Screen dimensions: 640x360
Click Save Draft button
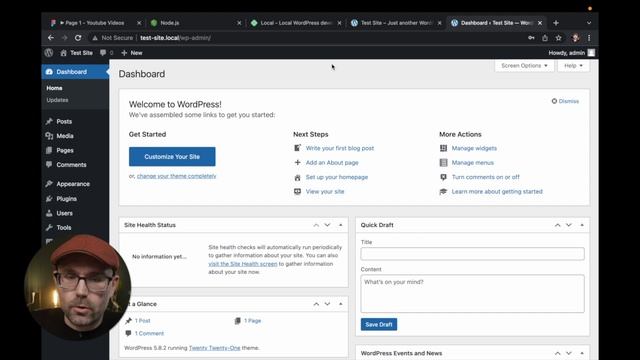click(x=379, y=324)
